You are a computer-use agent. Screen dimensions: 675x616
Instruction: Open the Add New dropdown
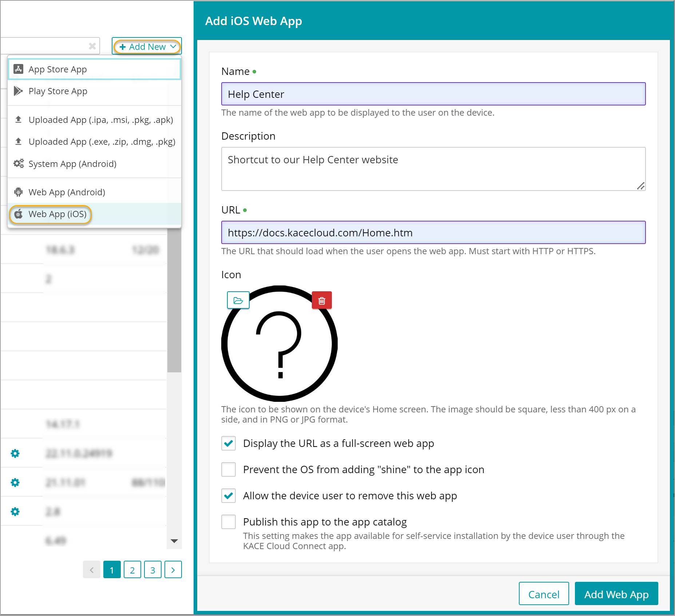click(x=147, y=47)
